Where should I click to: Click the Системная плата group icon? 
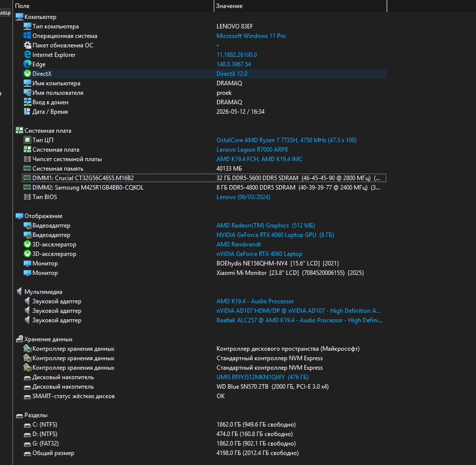click(19, 131)
